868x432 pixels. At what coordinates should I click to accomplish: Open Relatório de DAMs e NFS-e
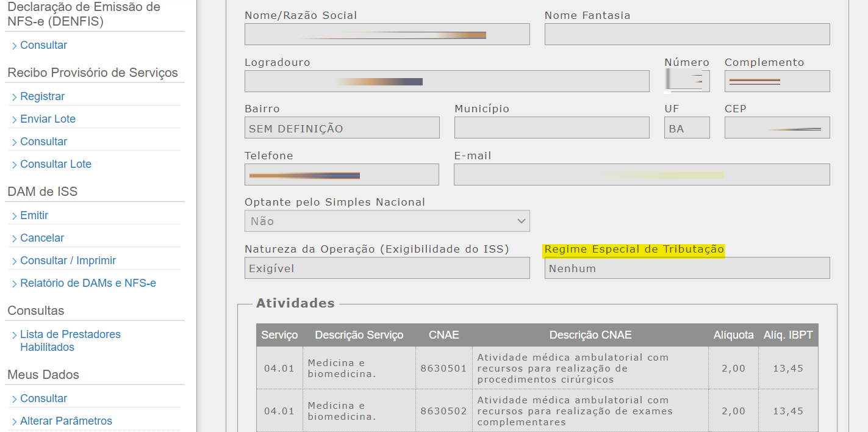pyautogui.click(x=88, y=283)
